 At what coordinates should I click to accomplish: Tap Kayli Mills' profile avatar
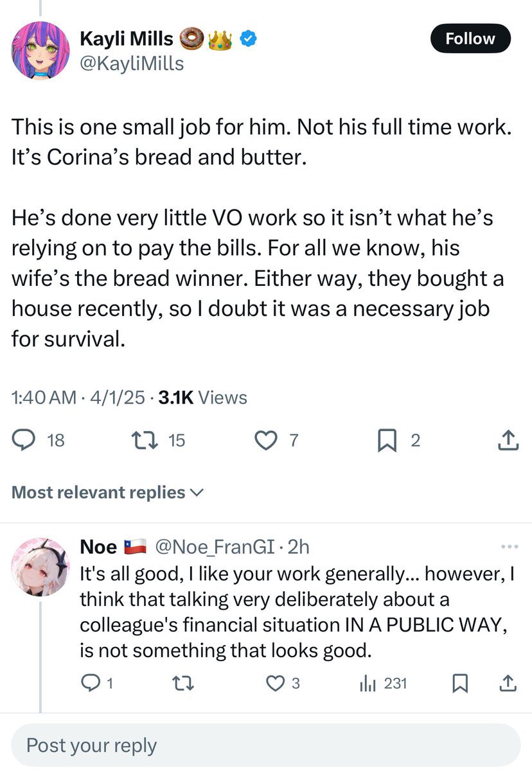pos(40,50)
